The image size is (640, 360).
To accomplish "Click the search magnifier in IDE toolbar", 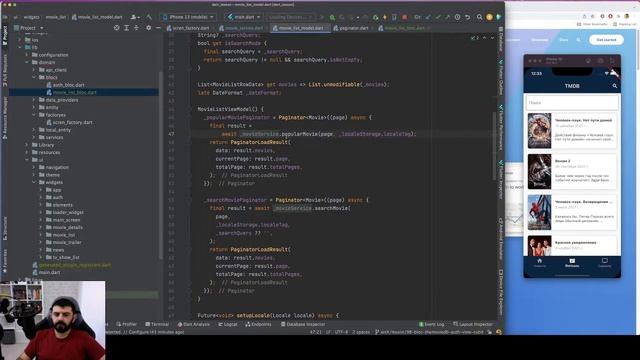I will pyautogui.click(x=479, y=17).
